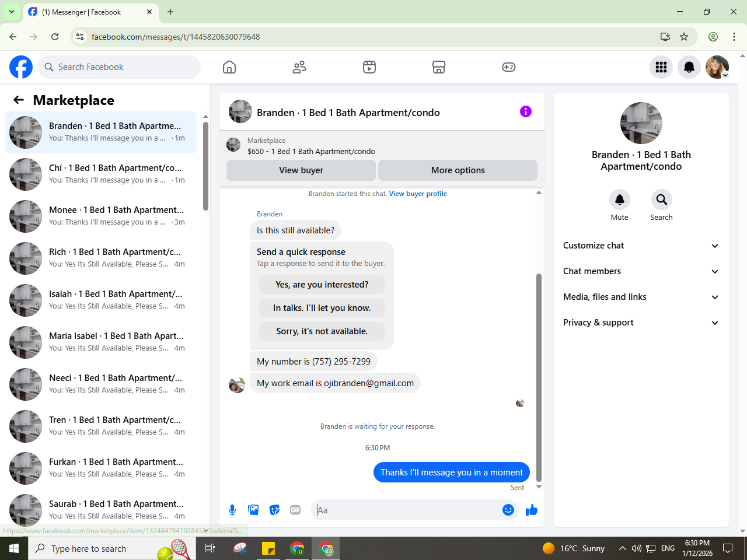This screenshot has width=747, height=560.
Task: Expand Chat members section
Action: (x=641, y=271)
